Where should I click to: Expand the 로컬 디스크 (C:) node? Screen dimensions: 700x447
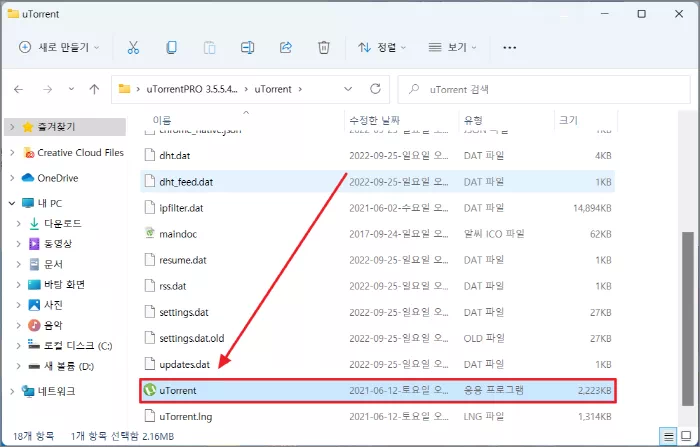click(18, 346)
